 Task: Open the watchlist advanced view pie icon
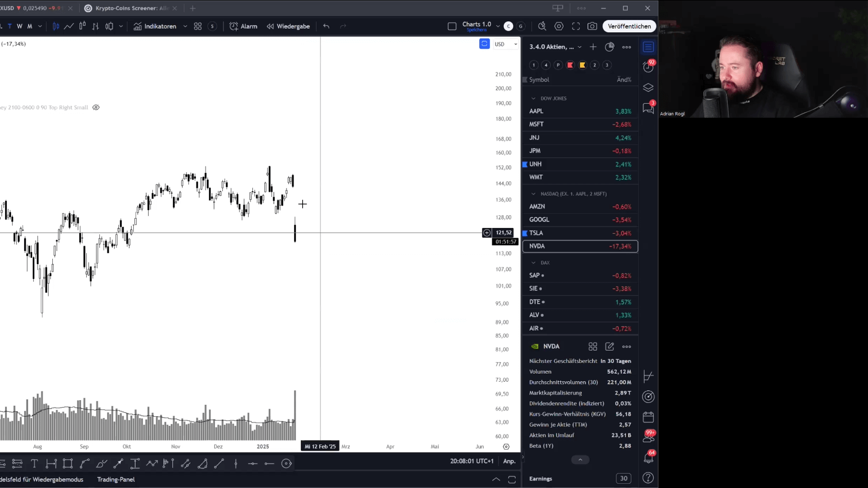609,47
